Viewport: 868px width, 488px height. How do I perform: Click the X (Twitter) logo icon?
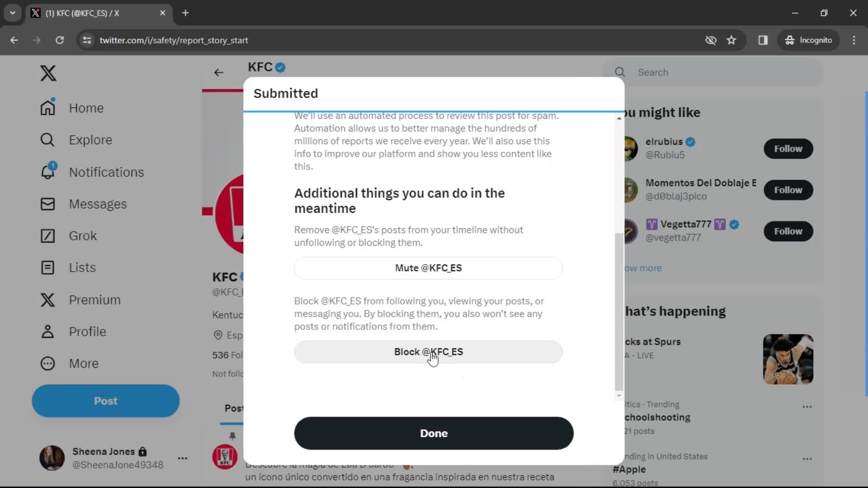47,72
